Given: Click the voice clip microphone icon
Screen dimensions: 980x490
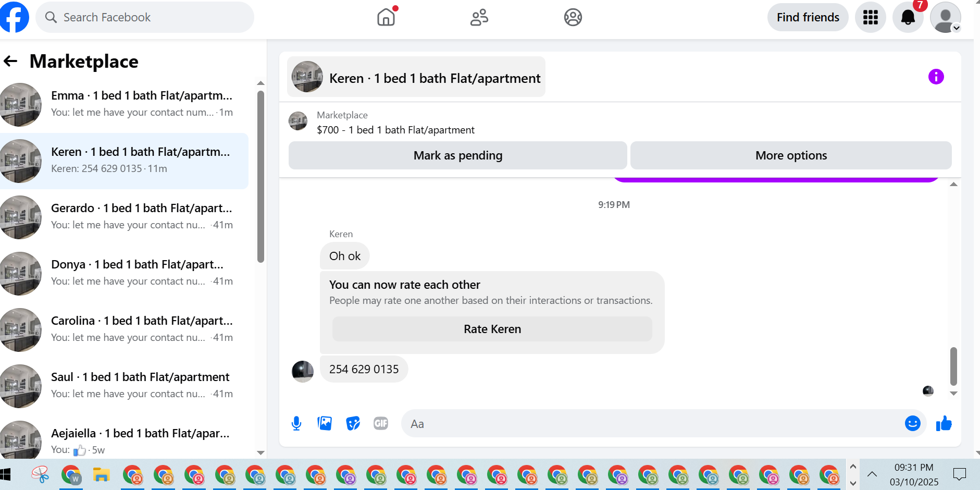Looking at the screenshot, I should pyautogui.click(x=296, y=423).
